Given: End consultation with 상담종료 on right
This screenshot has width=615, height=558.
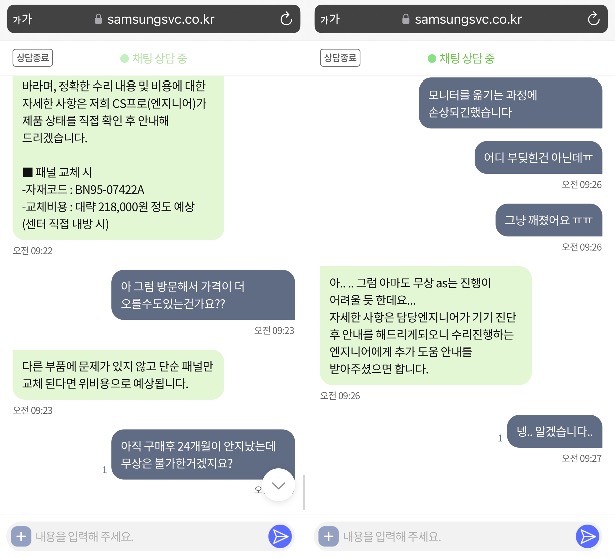Looking at the screenshot, I should click(x=340, y=58).
